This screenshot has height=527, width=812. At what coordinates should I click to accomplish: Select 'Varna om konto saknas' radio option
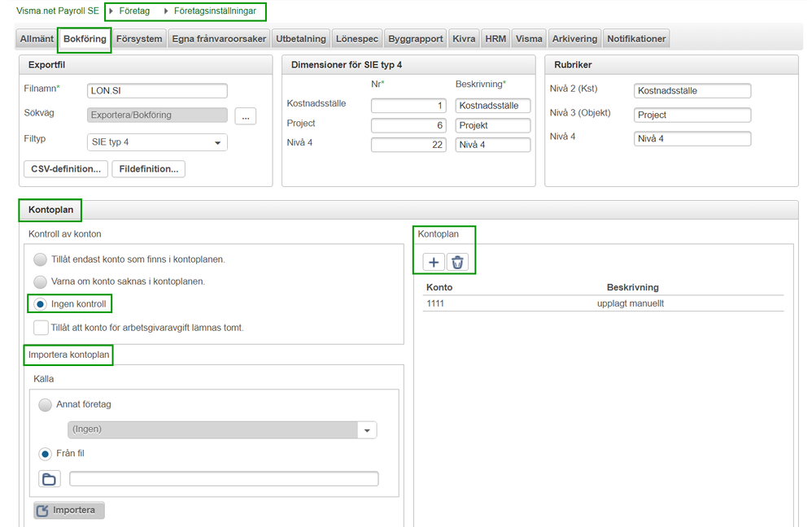point(41,281)
